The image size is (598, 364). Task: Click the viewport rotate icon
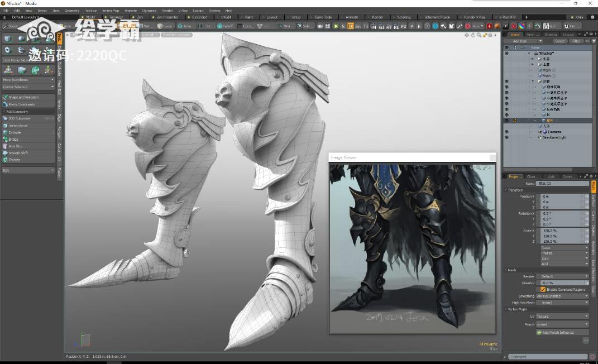472,35
